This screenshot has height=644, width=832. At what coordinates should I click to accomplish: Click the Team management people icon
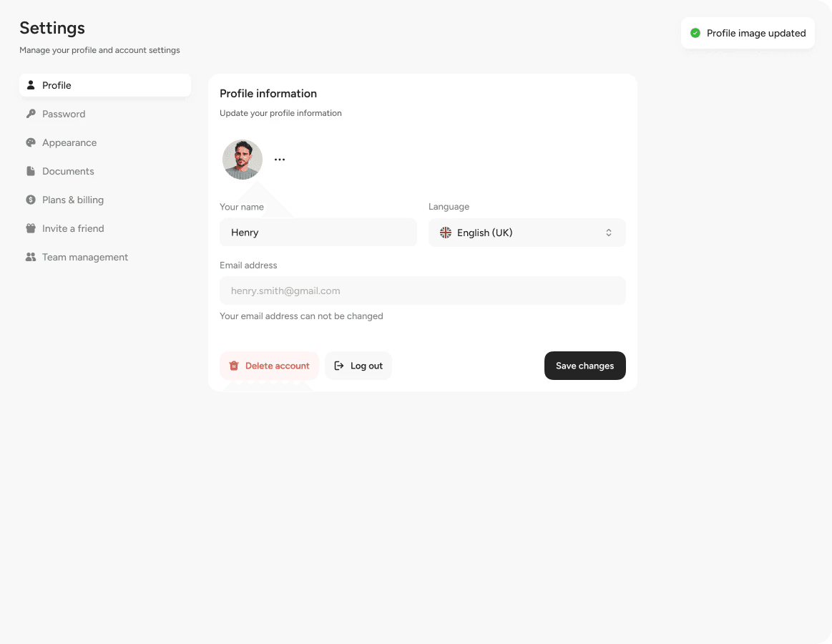(x=31, y=257)
